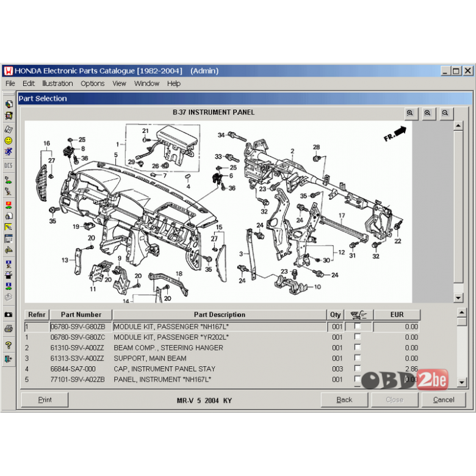Click the Part Description column header

tap(220, 315)
